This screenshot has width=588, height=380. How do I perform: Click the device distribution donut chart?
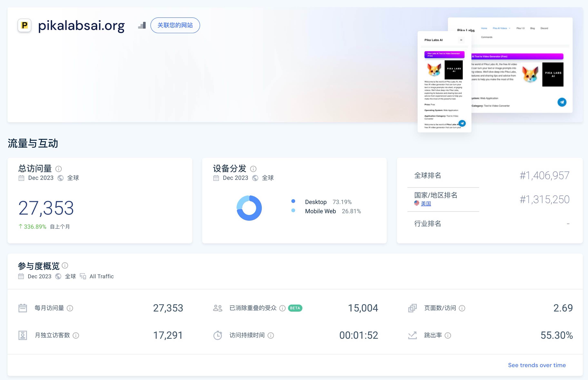point(249,208)
